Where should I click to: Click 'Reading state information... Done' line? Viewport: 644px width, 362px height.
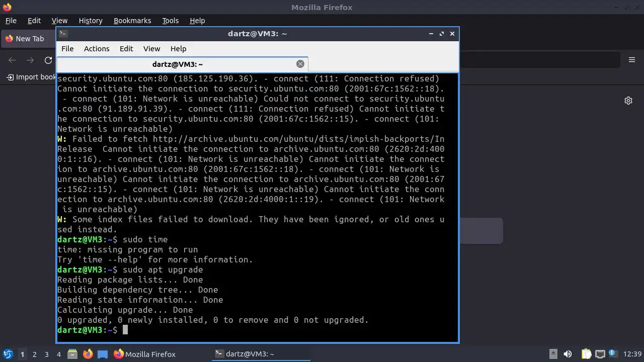point(140,300)
